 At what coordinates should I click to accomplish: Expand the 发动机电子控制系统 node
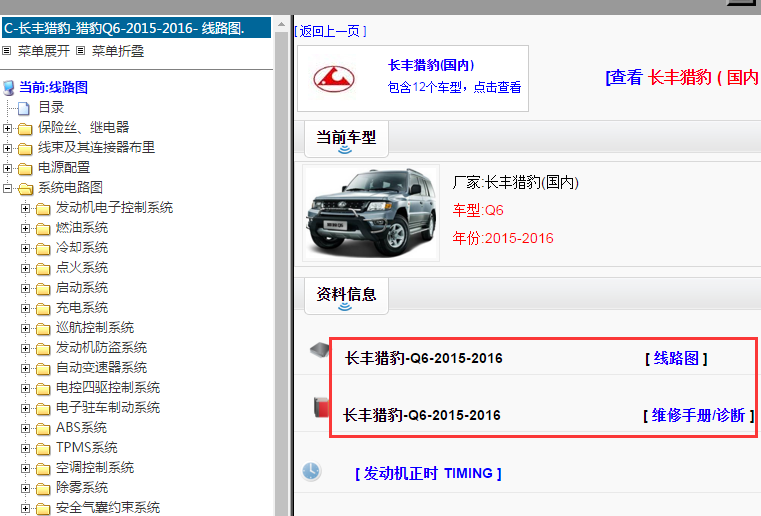[25, 208]
